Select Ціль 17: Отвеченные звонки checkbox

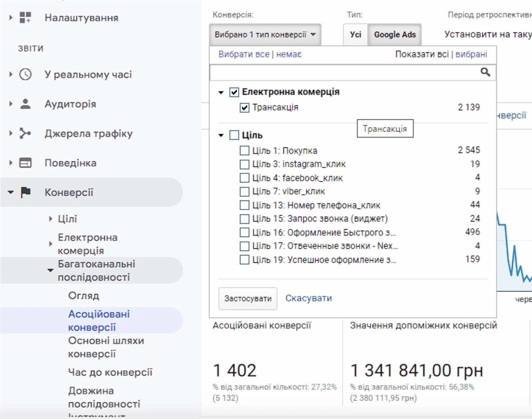245,246
